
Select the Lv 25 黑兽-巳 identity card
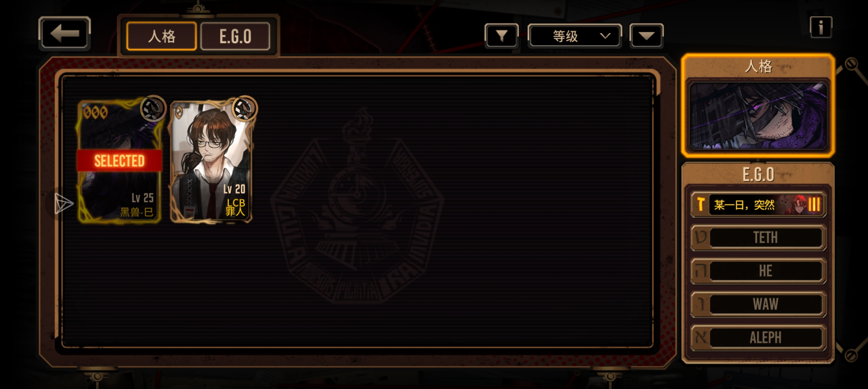point(119,161)
